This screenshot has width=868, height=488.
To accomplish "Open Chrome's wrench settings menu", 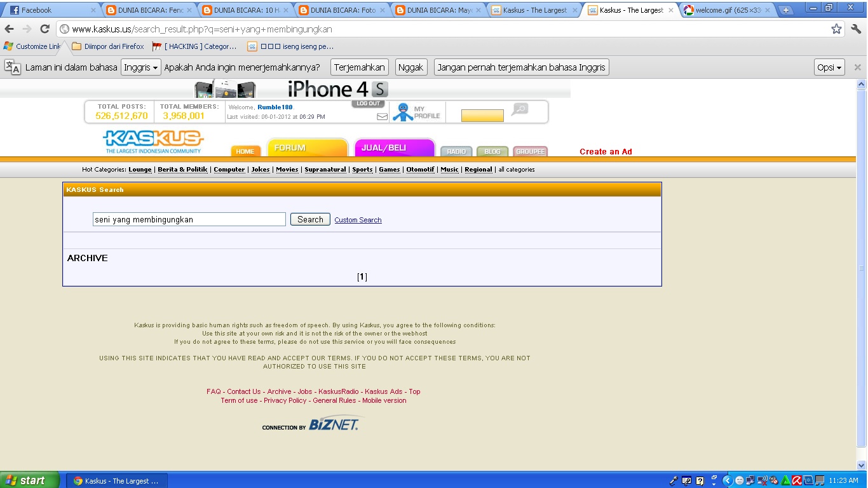I will (x=856, y=29).
